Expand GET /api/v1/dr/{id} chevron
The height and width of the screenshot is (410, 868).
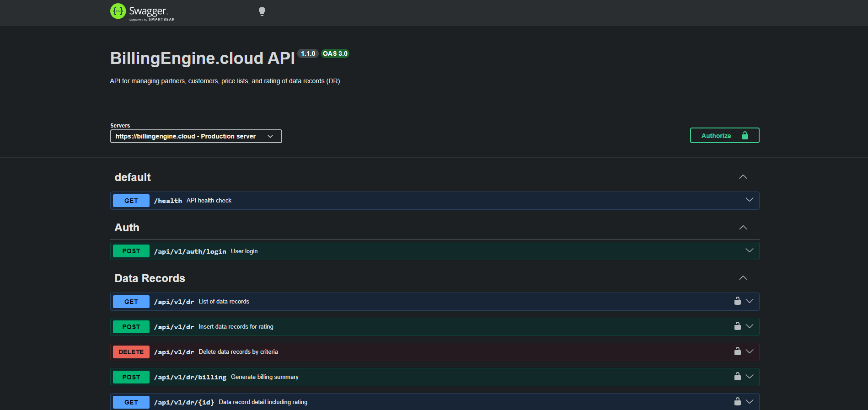pos(750,402)
